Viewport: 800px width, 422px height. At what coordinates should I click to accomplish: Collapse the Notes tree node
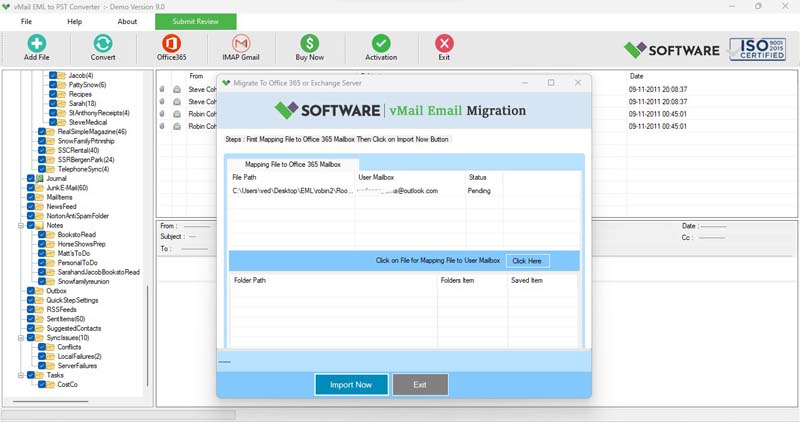point(21,225)
